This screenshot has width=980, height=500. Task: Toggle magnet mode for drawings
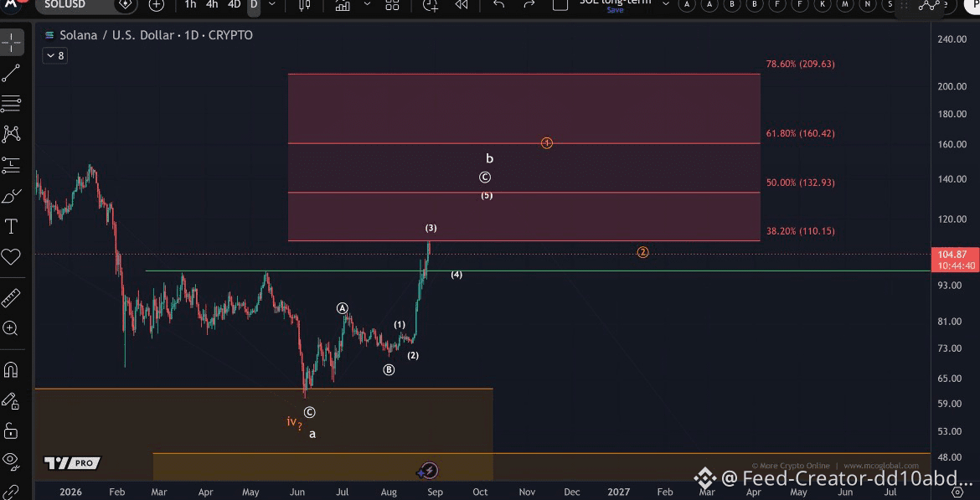pyautogui.click(x=11, y=370)
